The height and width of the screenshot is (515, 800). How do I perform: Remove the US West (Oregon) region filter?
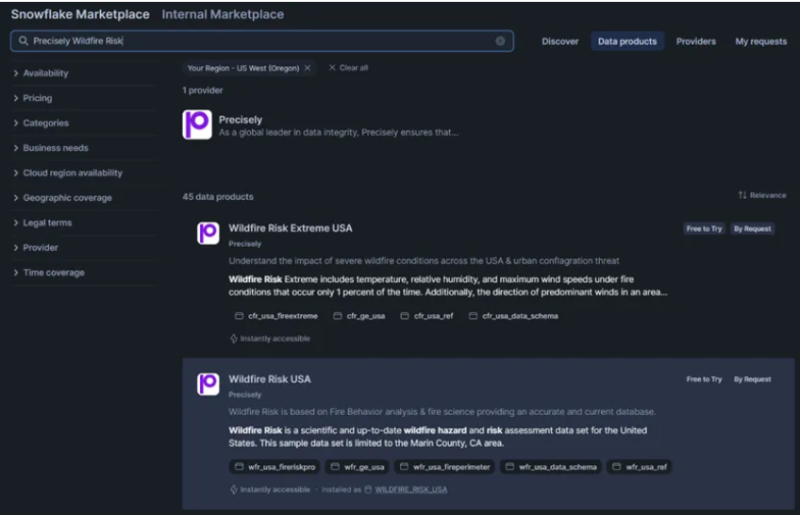click(307, 68)
